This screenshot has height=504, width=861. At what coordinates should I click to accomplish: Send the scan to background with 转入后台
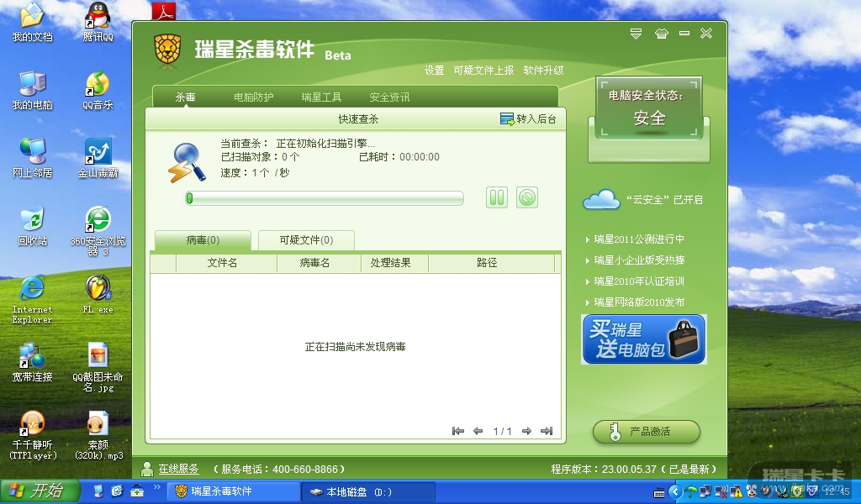coord(528,119)
